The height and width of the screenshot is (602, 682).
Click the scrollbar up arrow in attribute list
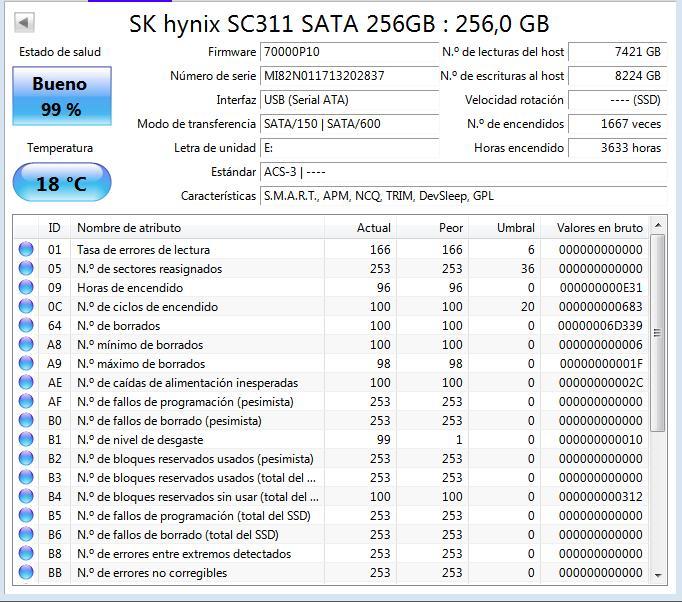coord(658,225)
